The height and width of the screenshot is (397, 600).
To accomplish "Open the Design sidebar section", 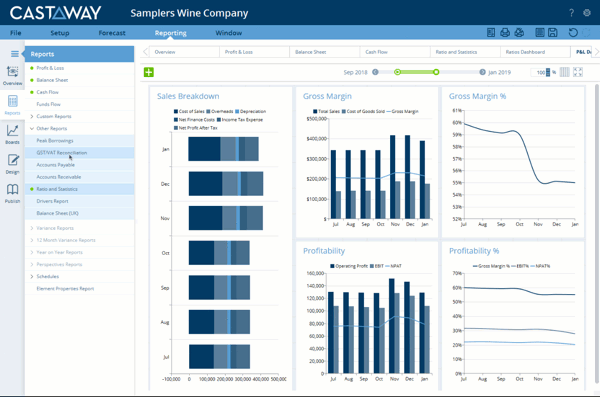I will [x=12, y=164].
